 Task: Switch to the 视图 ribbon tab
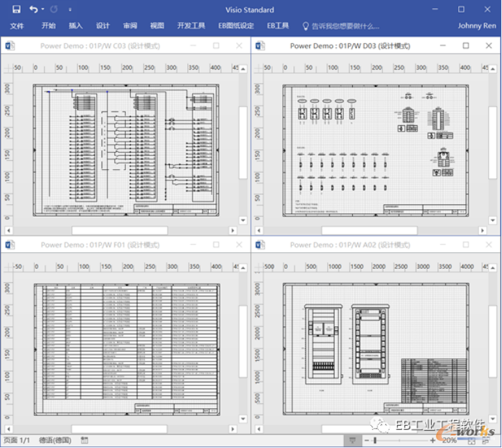(157, 26)
